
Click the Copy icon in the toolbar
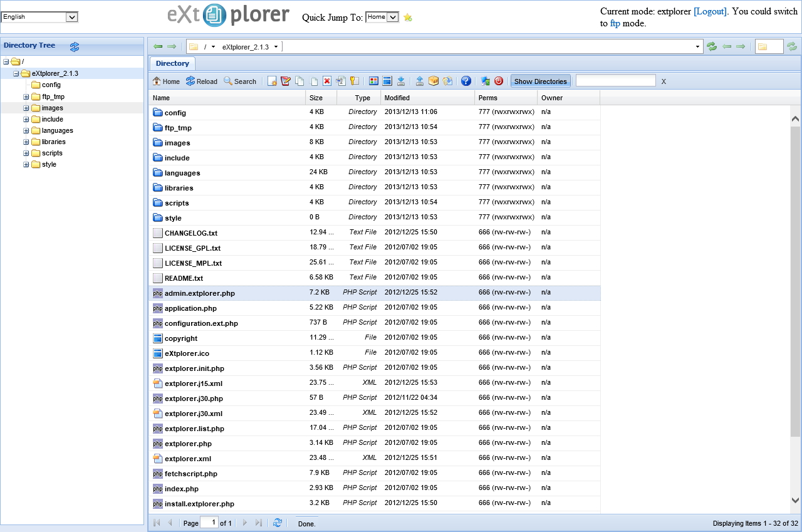(x=299, y=81)
